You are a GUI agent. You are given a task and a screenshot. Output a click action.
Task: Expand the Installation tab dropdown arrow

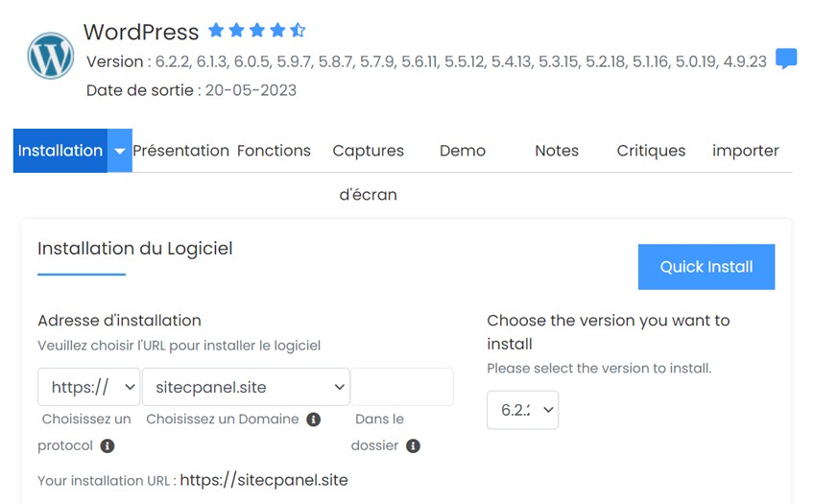[x=119, y=151]
